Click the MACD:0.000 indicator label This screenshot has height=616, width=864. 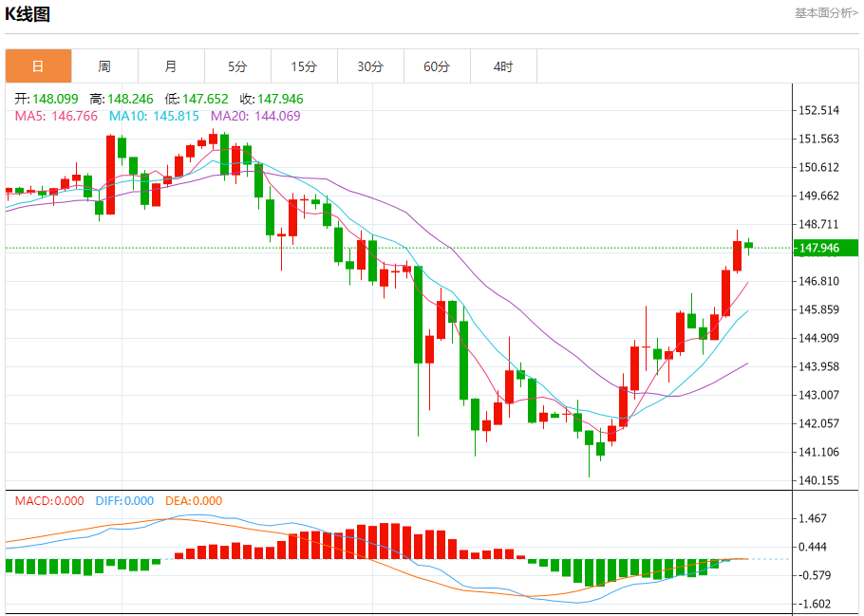tap(49, 501)
